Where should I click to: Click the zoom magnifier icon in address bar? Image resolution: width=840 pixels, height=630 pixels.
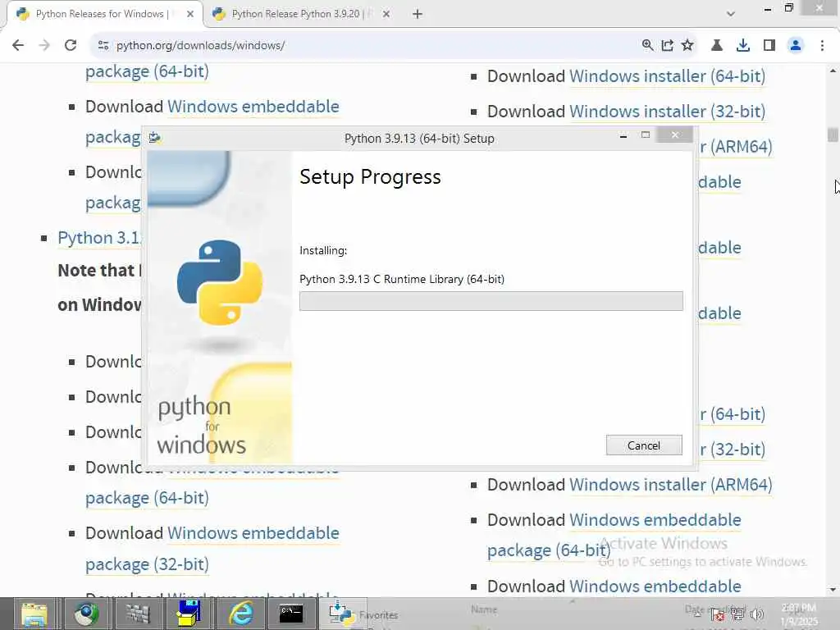point(647,45)
